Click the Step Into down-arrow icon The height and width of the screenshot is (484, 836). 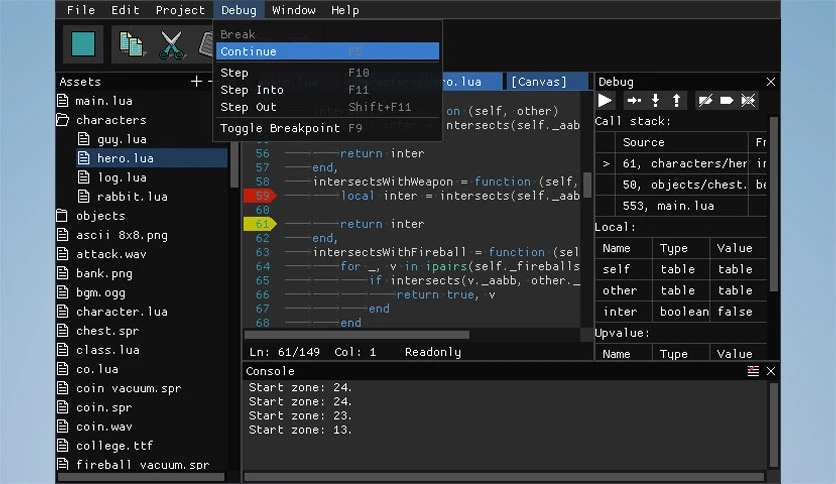pyautogui.click(x=655, y=100)
